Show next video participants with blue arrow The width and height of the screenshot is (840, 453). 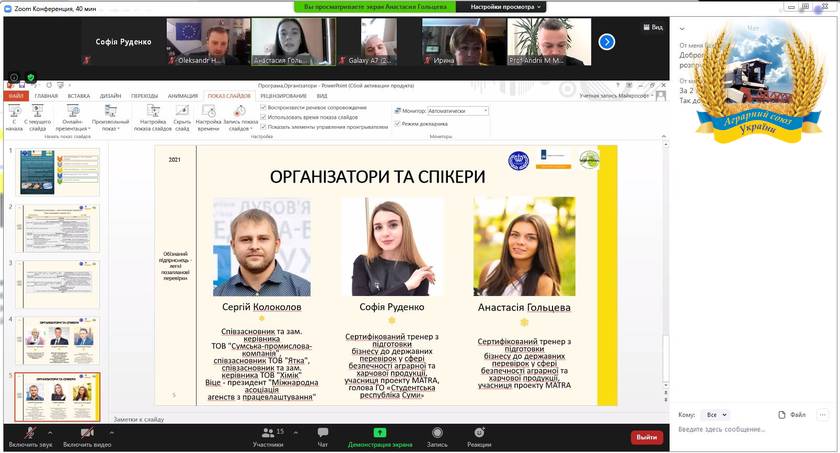pos(606,42)
